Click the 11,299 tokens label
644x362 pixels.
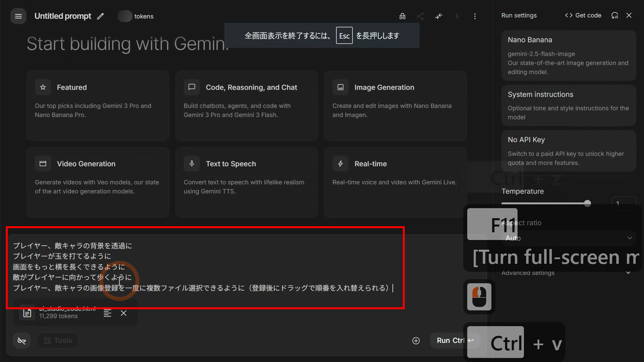tap(58, 316)
